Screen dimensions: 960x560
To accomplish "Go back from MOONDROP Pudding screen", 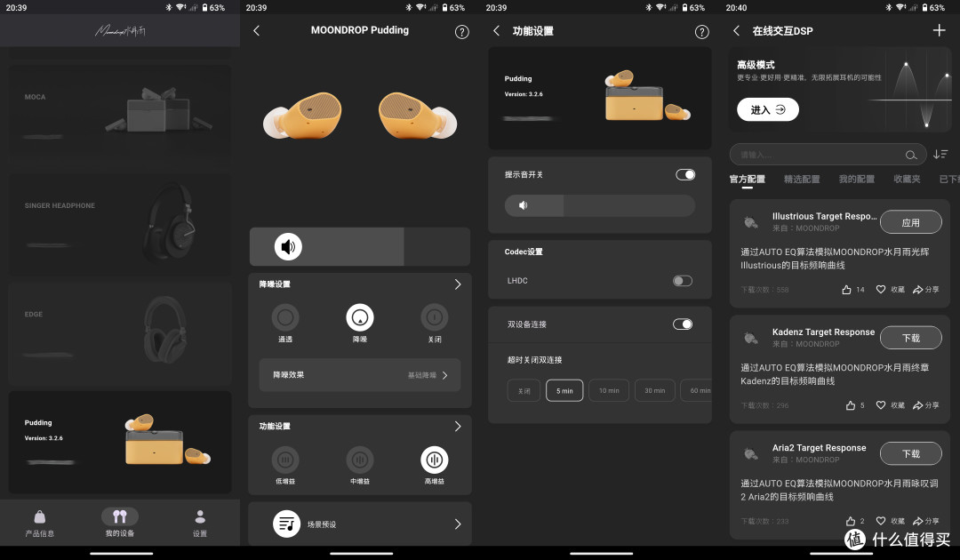I will [x=257, y=30].
